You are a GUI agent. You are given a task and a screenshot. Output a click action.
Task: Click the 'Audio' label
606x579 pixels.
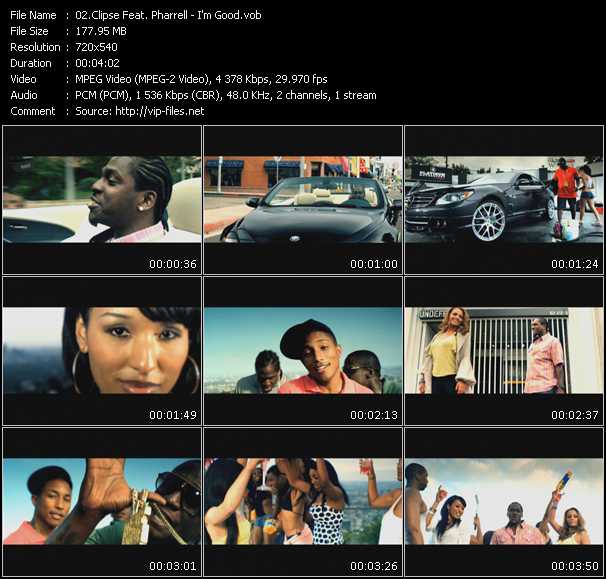point(24,95)
